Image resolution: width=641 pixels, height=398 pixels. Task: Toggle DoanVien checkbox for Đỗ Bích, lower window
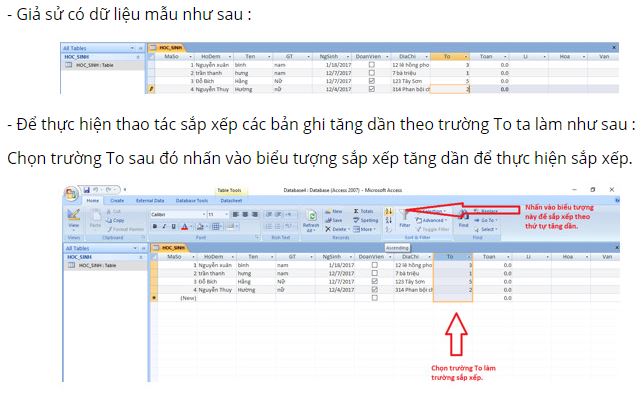click(x=374, y=282)
